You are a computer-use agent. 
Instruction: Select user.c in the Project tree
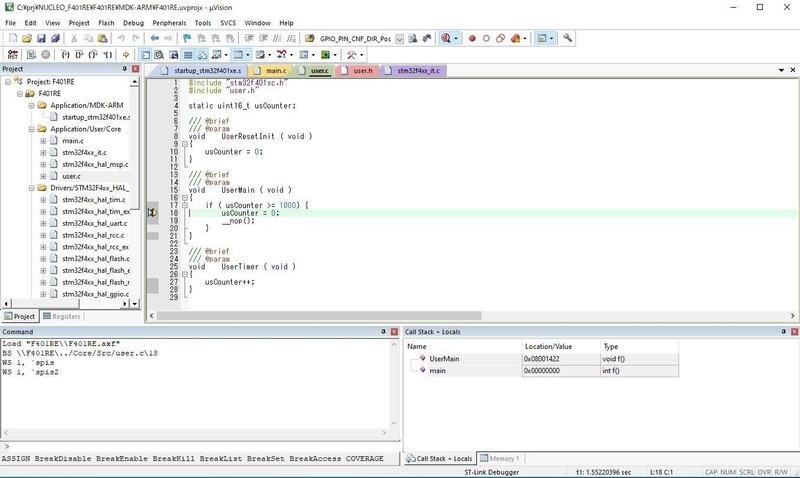(71, 176)
